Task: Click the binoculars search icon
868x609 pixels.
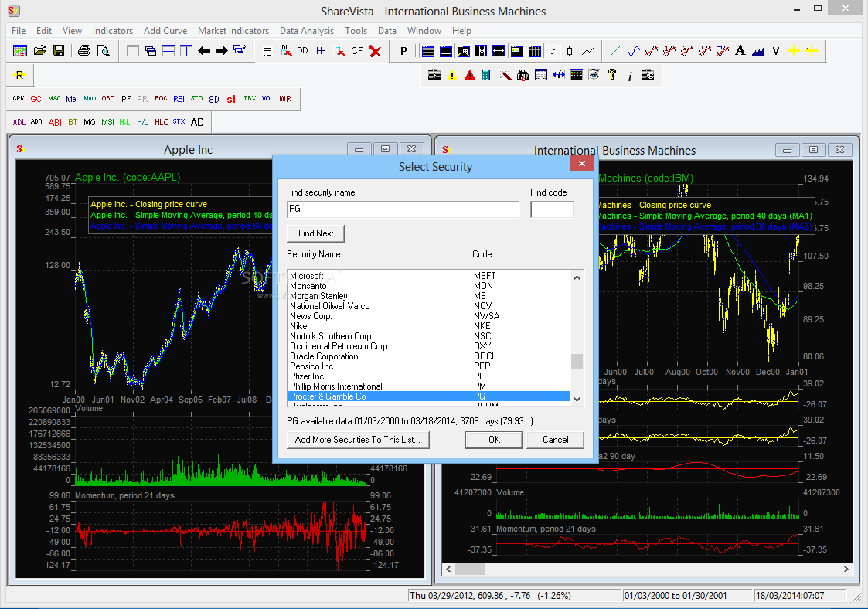Action: pos(523,75)
